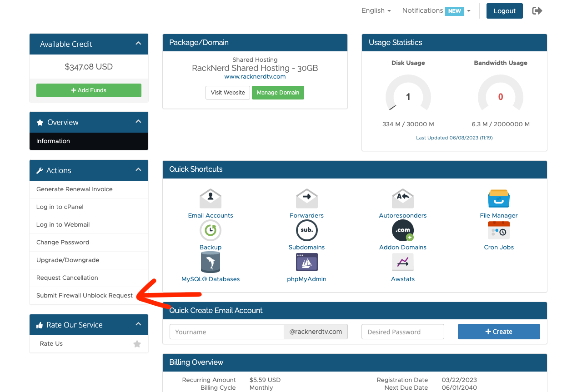Screen dimensions: 587x392
Task: Click the Manage Domain button
Action: (278, 93)
